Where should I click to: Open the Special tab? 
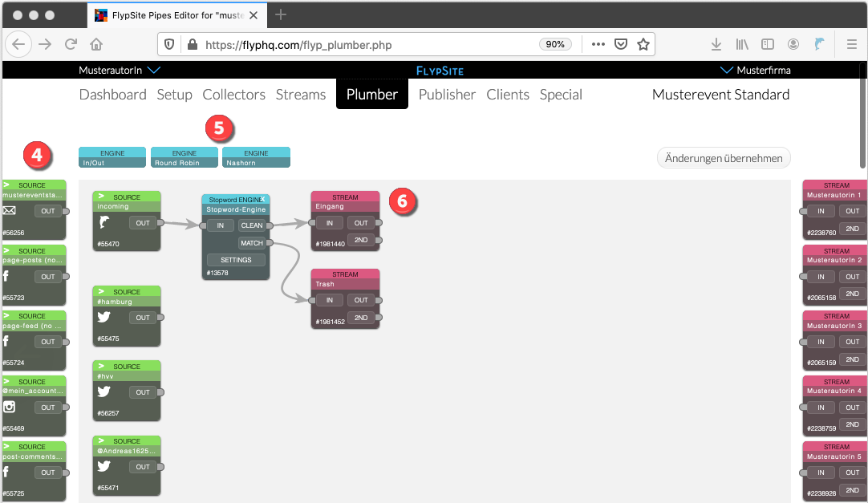(561, 95)
